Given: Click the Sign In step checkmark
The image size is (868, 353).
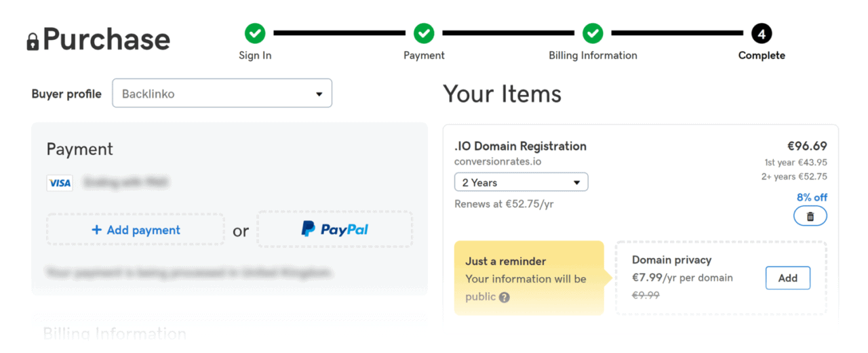Looking at the screenshot, I should click(255, 33).
